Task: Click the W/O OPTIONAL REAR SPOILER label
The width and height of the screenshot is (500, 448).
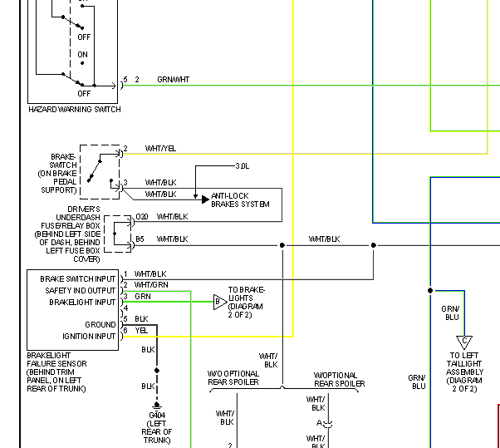Action: click(x=233, y=378)
